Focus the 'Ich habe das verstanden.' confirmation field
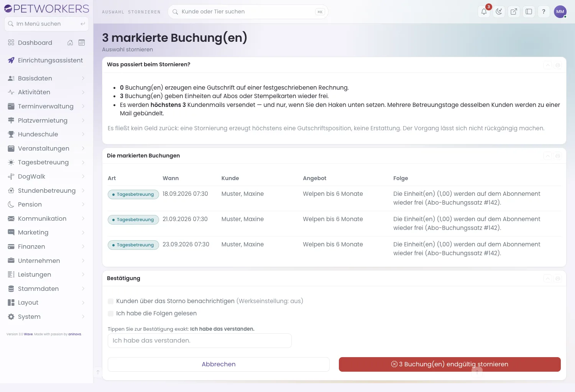 click(x=200, y=341)
